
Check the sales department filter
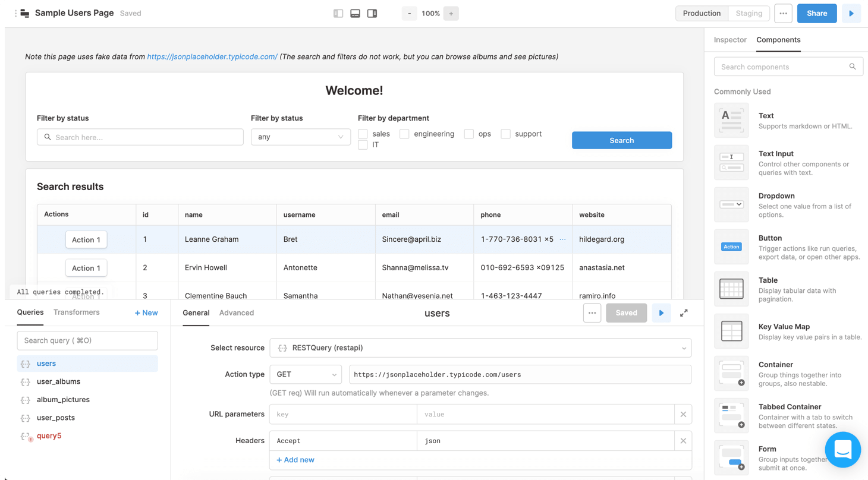(x=363, y=134)
